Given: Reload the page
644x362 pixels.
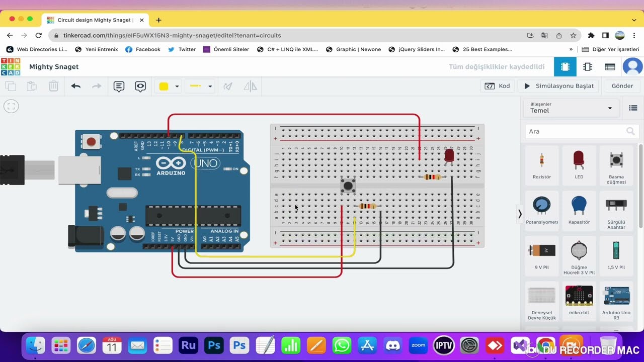Looking at the screenshot, I should 39,35.
